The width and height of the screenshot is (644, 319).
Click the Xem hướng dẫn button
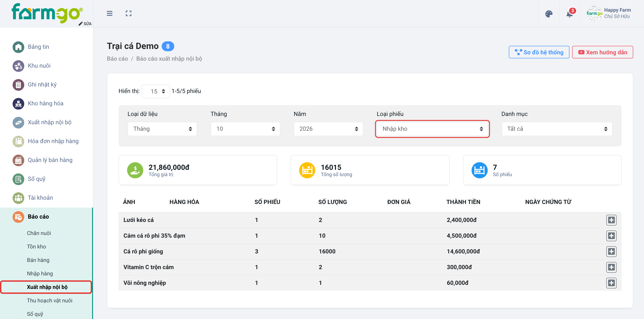click(x=602, y=52)
